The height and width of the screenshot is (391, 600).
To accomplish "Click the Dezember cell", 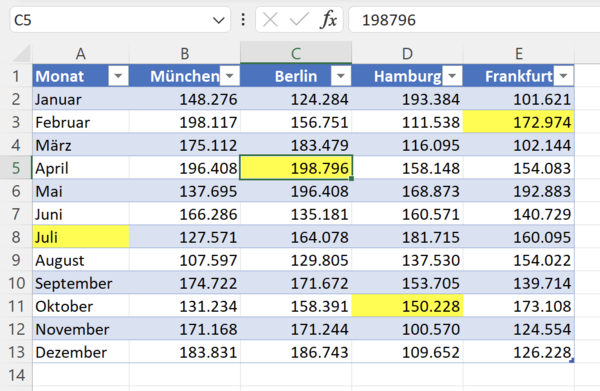I will point(81,352).
